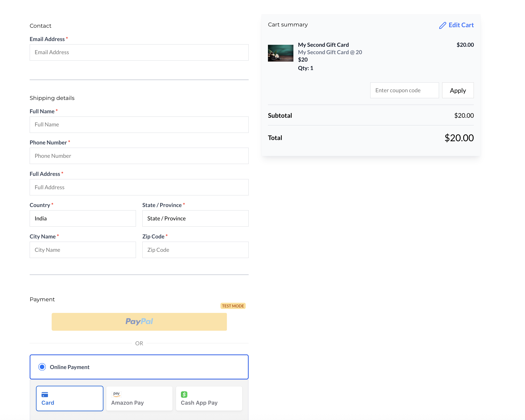
Task: Click into the Enter coupon code field
Action: click(404, 90)
